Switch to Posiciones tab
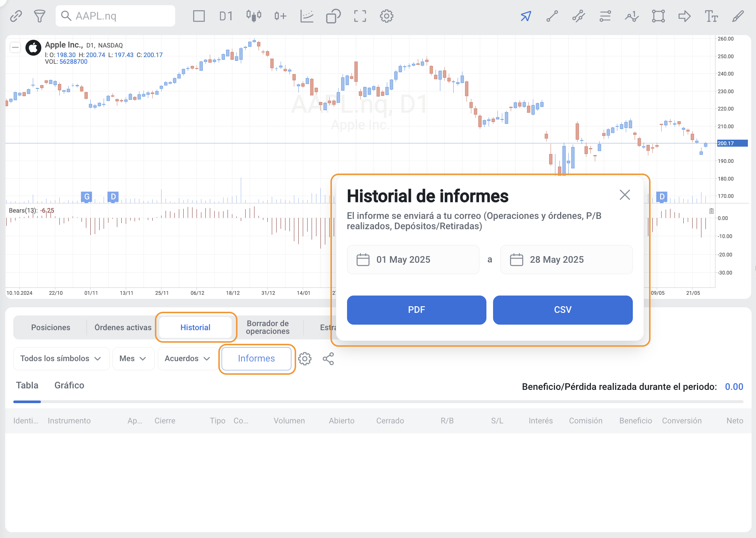The image size is (756, 538). pos(51,328)
